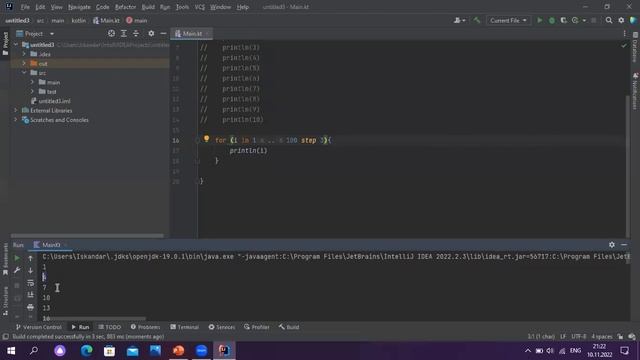Select the MainKt tab in Run panel
Image resolution: width=640 pixels, height=360 pixels.
click(x=51, y=245)
